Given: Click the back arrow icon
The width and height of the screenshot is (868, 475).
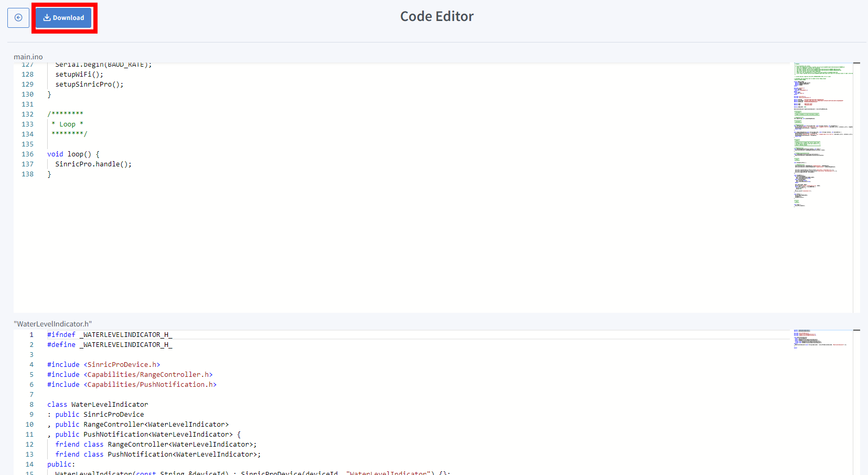Looking at the screenshot, I should click(18, 18).
